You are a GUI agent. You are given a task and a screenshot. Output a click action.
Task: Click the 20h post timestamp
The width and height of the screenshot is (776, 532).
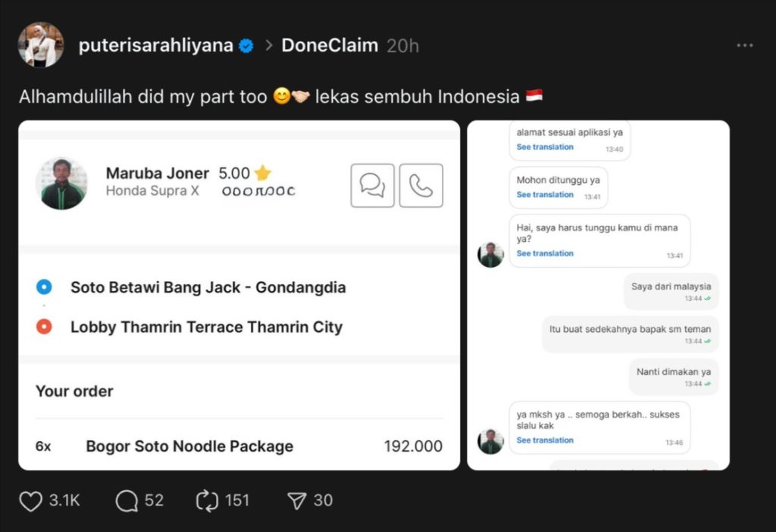402,45
